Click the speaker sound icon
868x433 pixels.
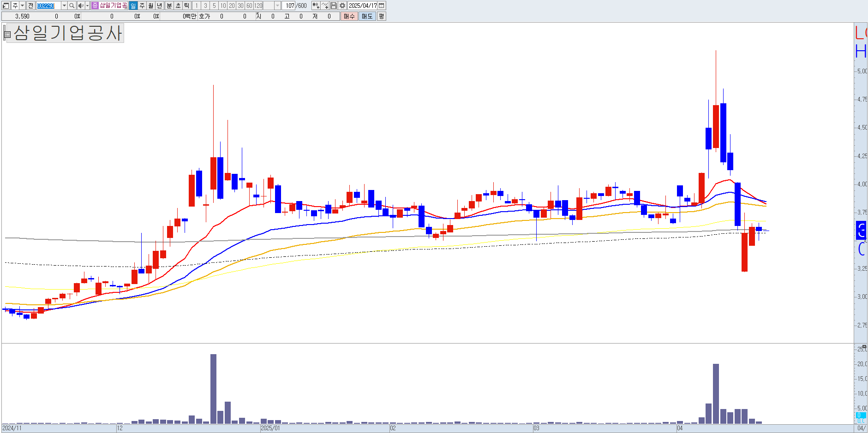coord(81,6)
